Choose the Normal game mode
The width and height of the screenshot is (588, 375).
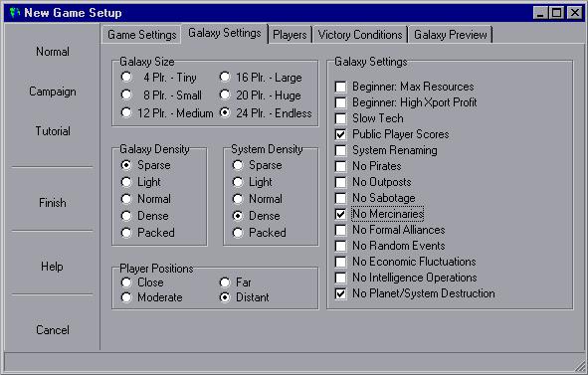53,52
